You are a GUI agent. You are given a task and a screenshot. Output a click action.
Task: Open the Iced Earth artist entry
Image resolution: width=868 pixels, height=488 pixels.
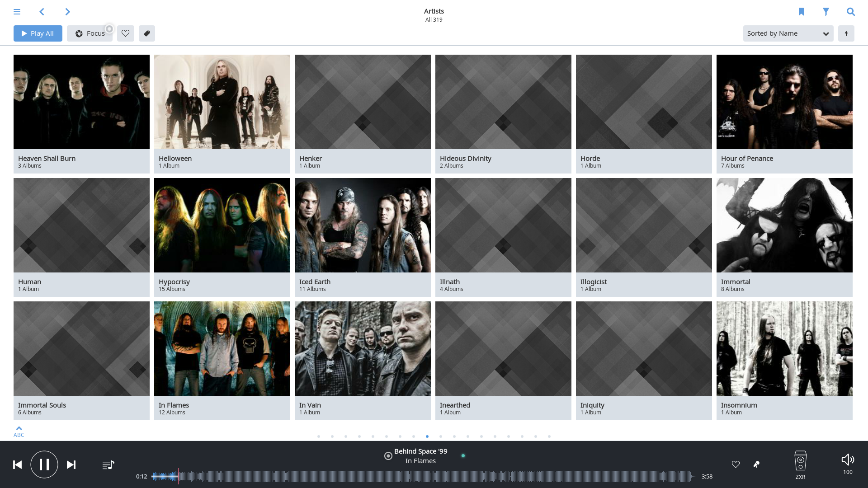click(363, 237)
